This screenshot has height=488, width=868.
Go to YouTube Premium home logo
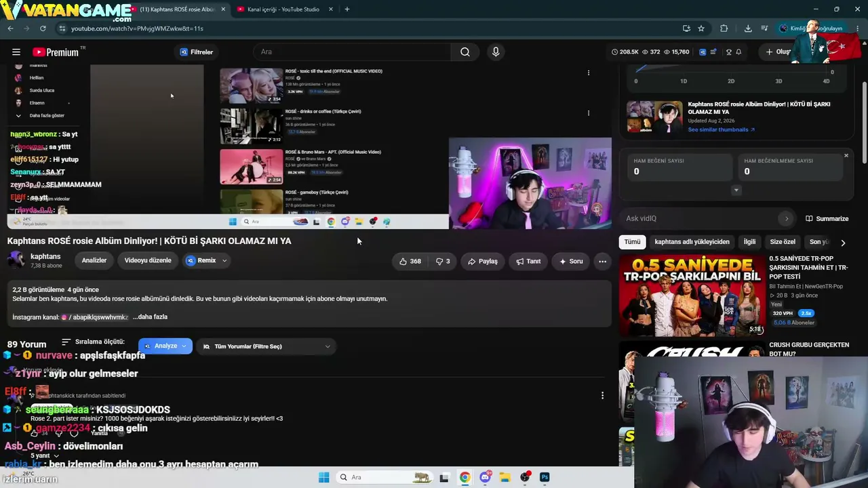click(x=56, y=52)
